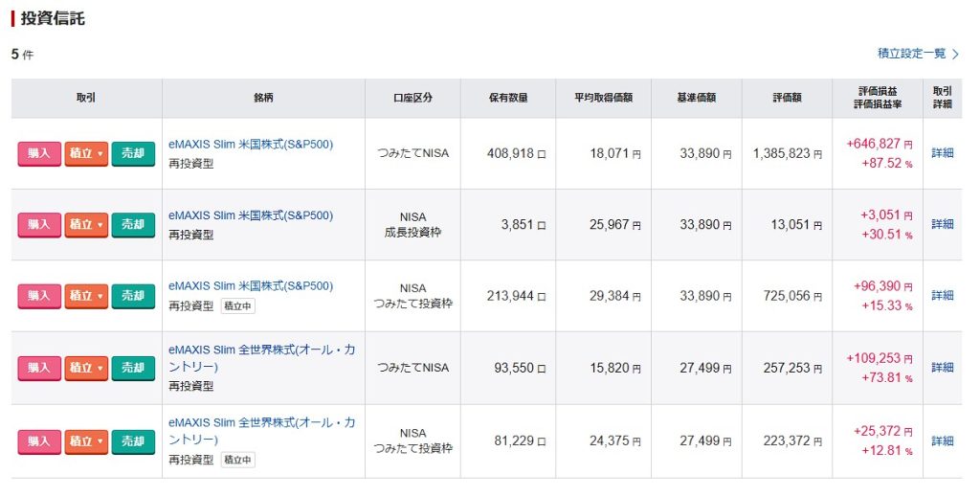The width and height of the screenshot is (980, 497).
Task: Click 購入 for つみたてNISA S&P500 row
Action: 38,153
